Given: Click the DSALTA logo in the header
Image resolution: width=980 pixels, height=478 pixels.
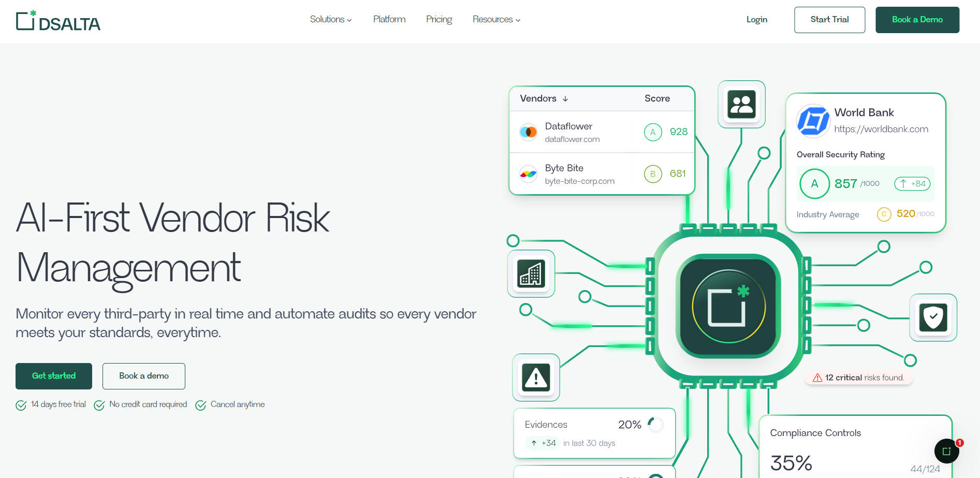Looking at the screenshot, I should (x=58, y=21).
